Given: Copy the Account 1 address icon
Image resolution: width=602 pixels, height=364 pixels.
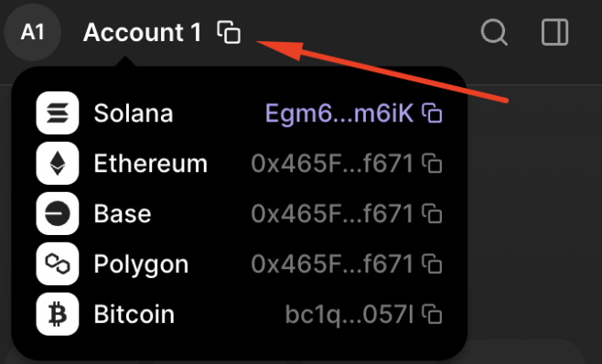Looking at the screenshot, I should (x=229, y=32).
